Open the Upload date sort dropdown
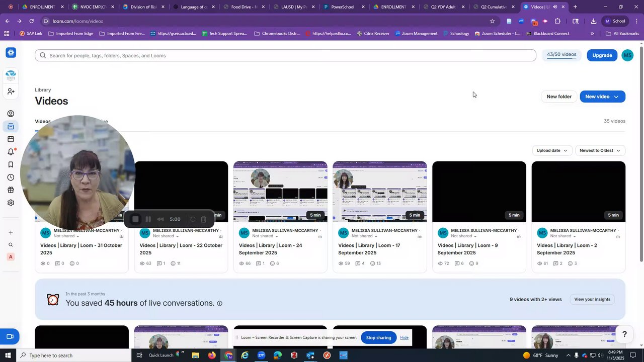Image resolution: width=644 pixels, height=362 pixels. coord(552,150)
